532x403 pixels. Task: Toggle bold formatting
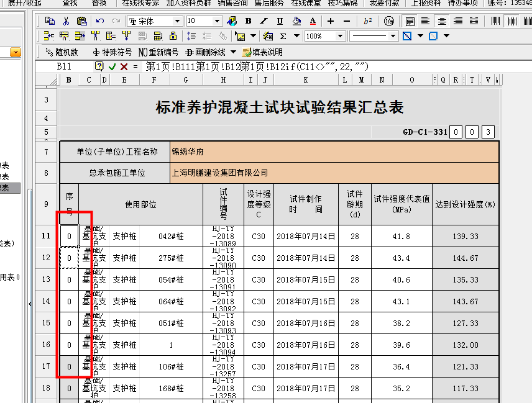pos(248,21)
